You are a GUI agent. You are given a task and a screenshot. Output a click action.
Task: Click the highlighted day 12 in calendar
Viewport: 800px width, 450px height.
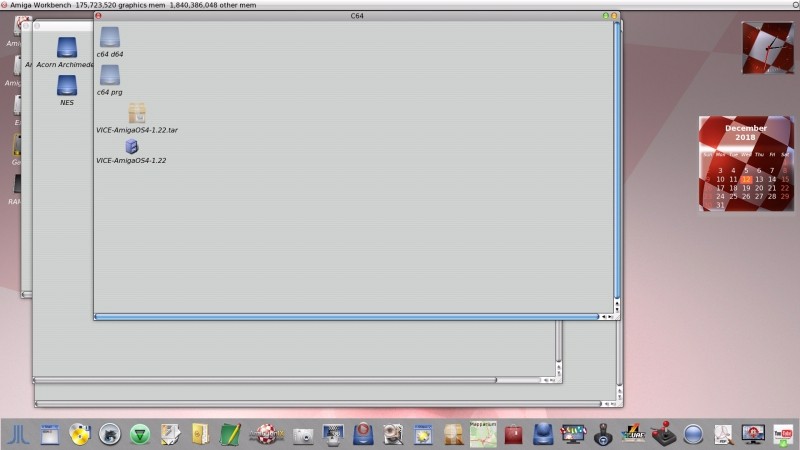click(x=746, y=179)
